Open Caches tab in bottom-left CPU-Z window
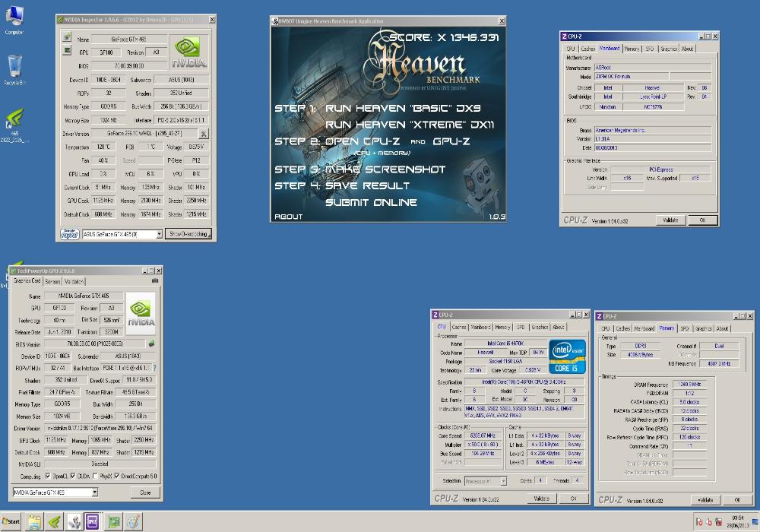 click(x=458, y=327)
